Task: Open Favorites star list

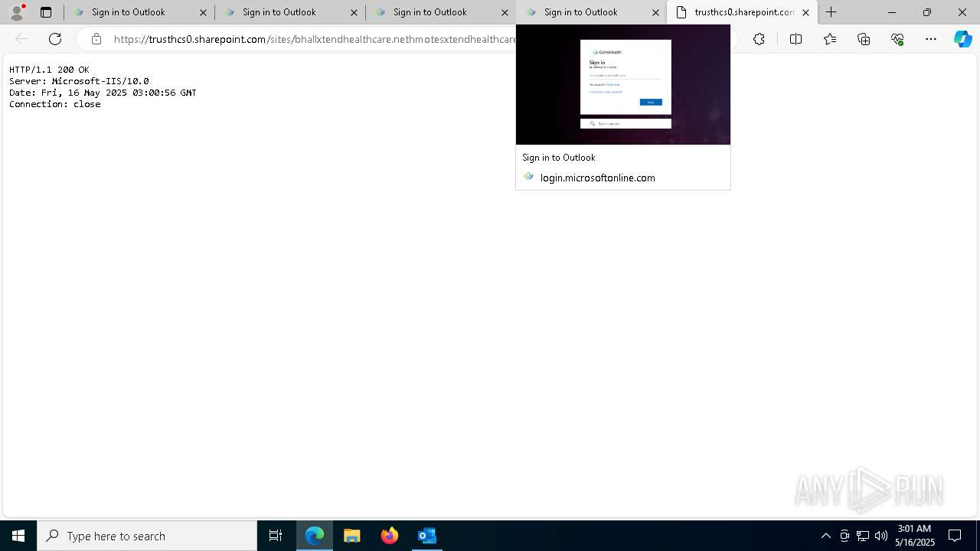Action: pyautogui.click(x=830, y=39)
